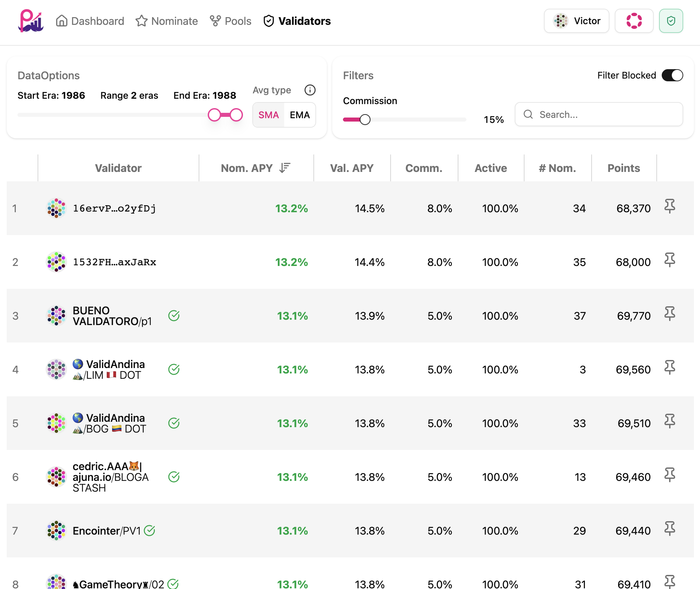Click the Commission slider handle
This screenshot has width=700, height=589.
tap(365, 120)
